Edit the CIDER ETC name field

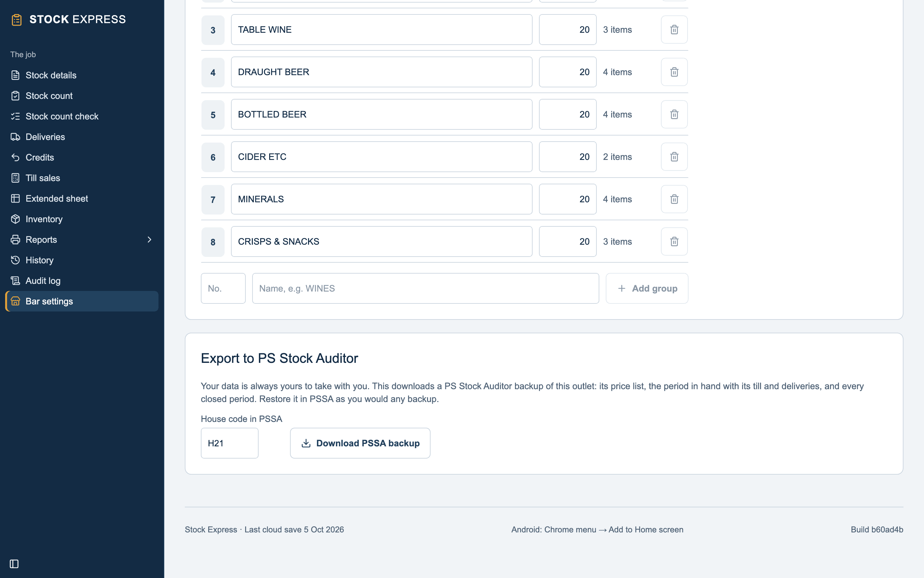point(381,157)
